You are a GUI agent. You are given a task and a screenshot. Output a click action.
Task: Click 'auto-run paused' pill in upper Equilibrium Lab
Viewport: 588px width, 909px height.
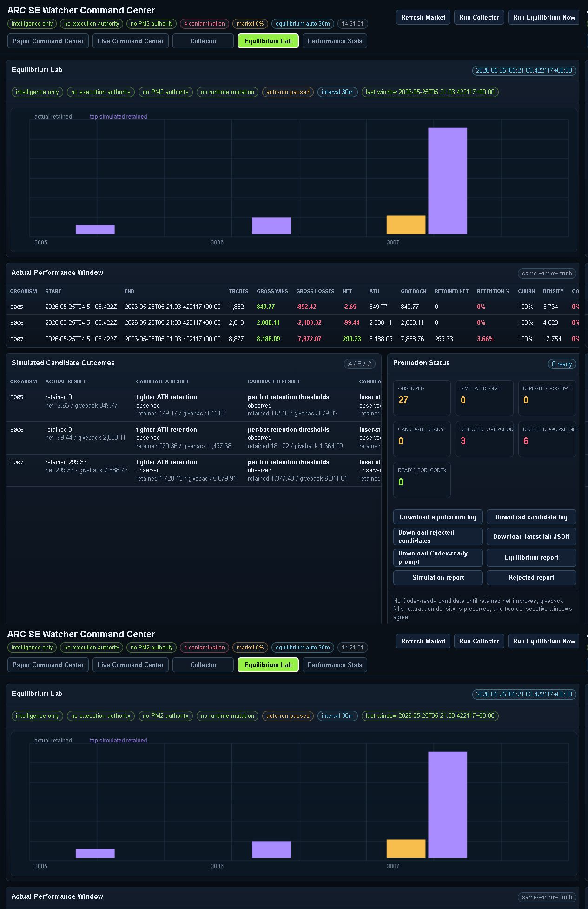pos(288,92)
